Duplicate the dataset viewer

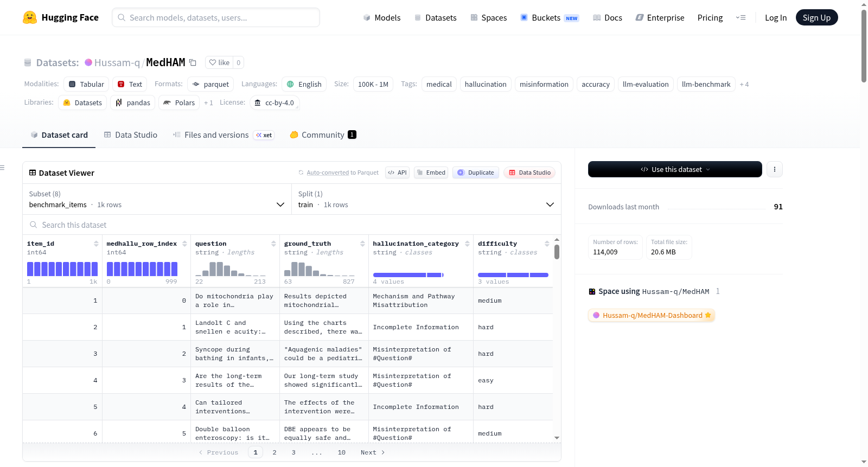[476, 172]
